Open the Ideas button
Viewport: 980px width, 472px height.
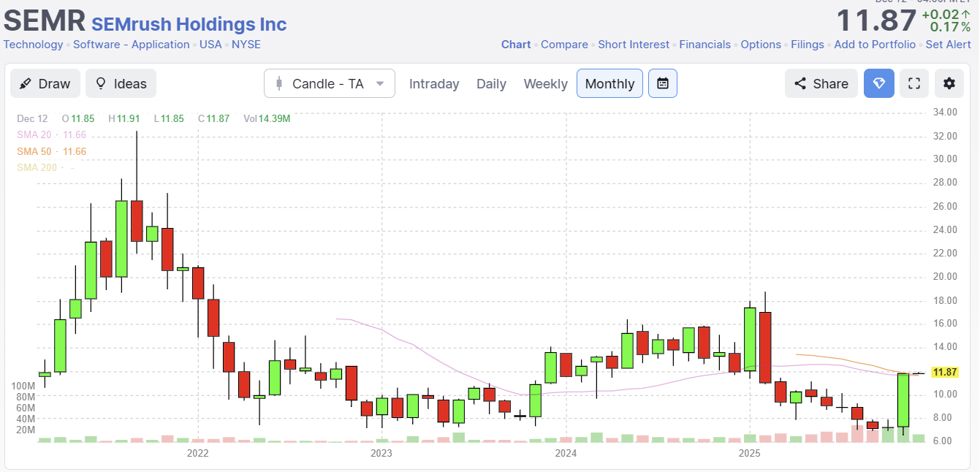pyautogui.click(x=121, y=83)
